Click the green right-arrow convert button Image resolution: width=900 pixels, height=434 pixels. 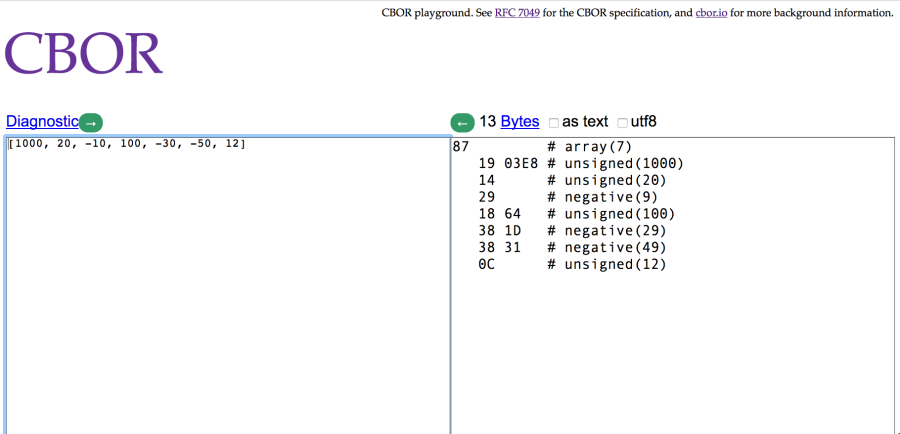90,122
